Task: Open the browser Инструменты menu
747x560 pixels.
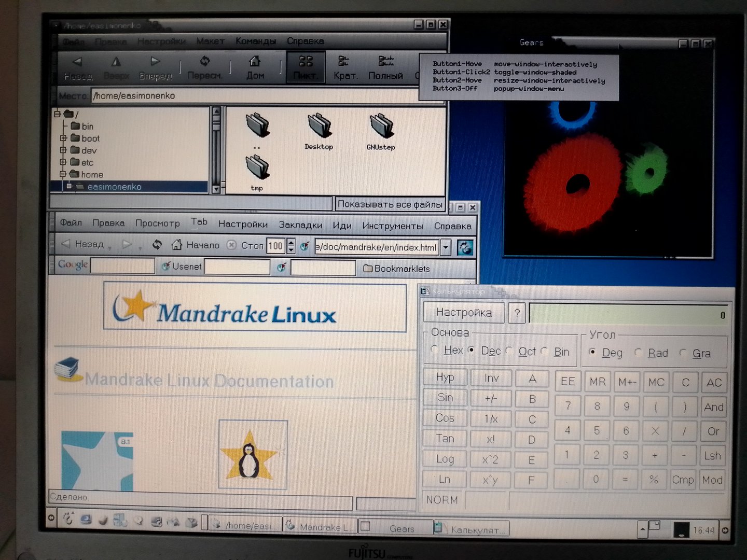Action: pyautogui.click(x=393, y=226)
